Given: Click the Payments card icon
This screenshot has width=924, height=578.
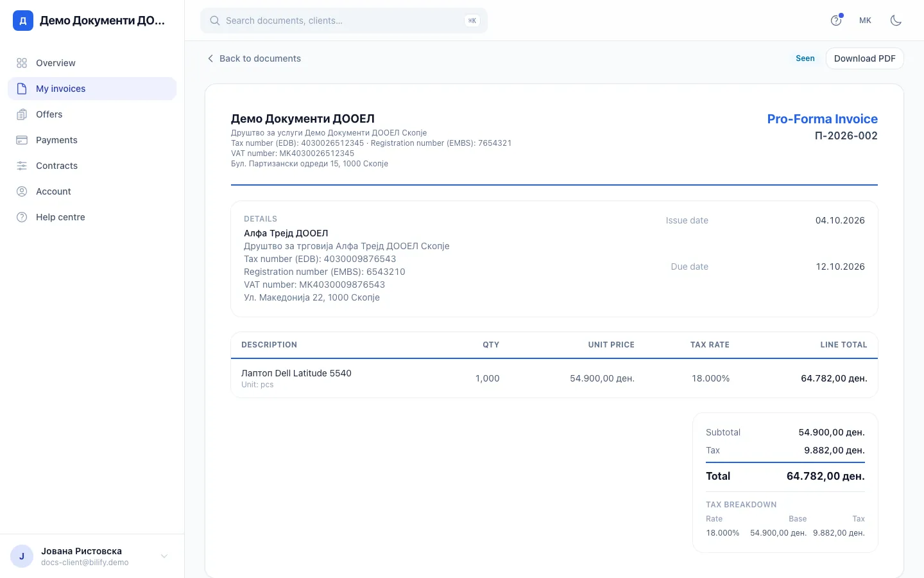Looking at the screenshot, I should tap(22, 140).
